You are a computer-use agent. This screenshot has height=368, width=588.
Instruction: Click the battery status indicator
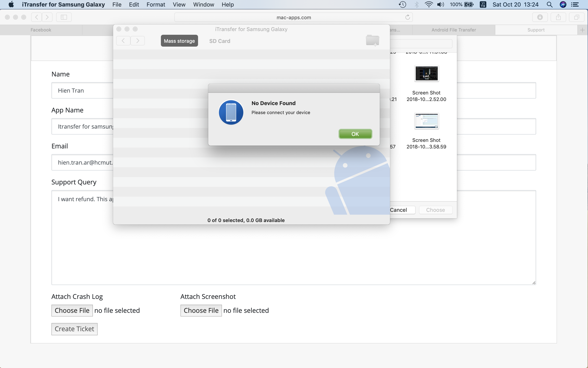click(462, 4)
